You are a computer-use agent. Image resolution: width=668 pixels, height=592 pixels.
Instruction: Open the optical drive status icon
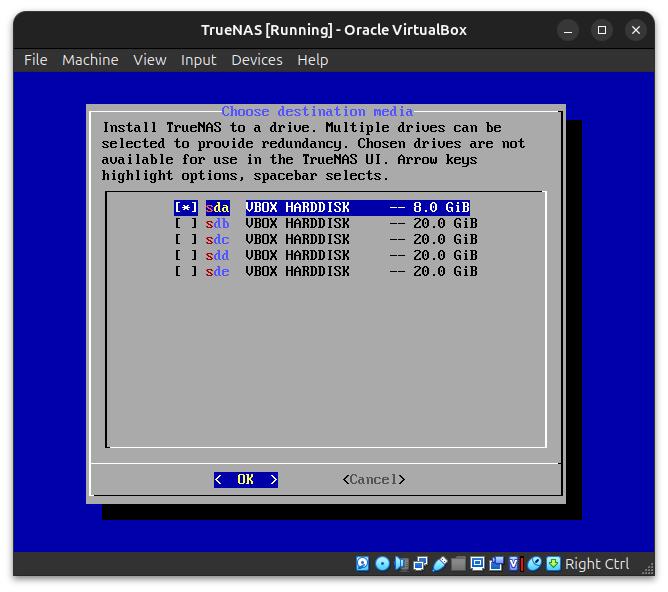tap(382, 564)
